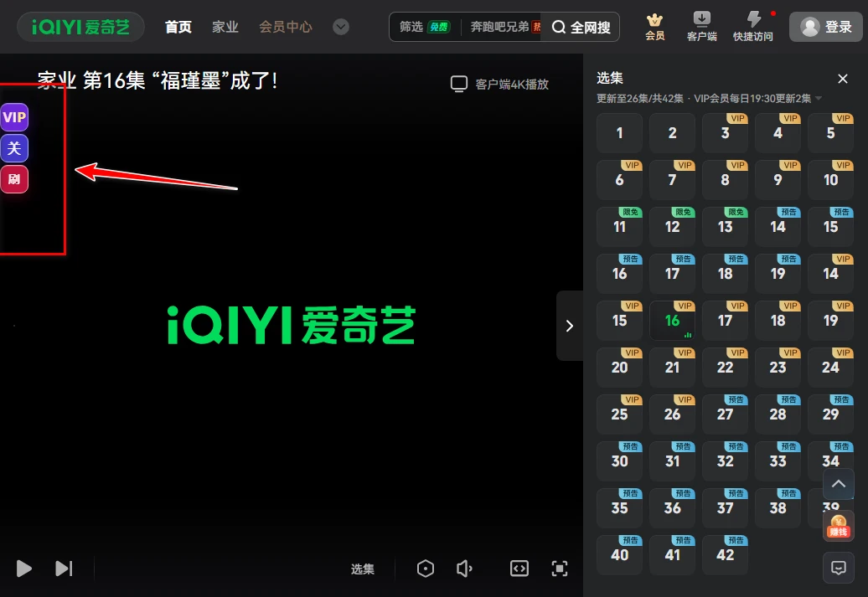
Task: Select 预告 episode 33
Action: click(x=778, y=461)
